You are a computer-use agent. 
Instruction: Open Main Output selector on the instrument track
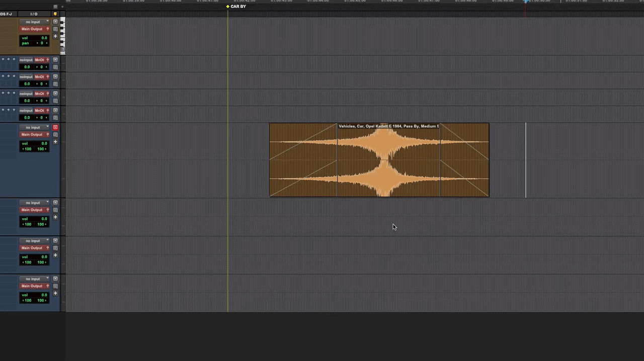[x=32, y=29]
